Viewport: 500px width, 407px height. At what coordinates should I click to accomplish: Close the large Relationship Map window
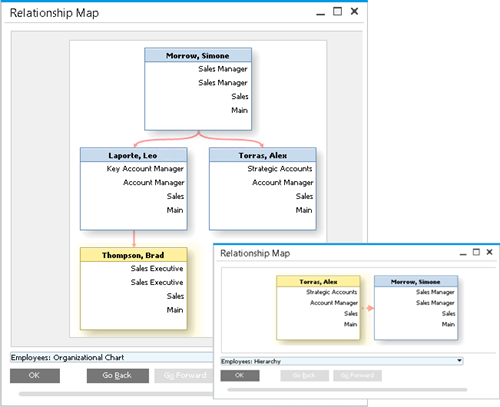tap(354, 12)
